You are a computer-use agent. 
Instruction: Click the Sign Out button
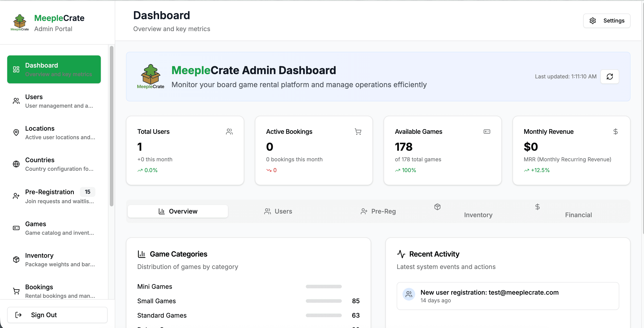click(57, 315)
